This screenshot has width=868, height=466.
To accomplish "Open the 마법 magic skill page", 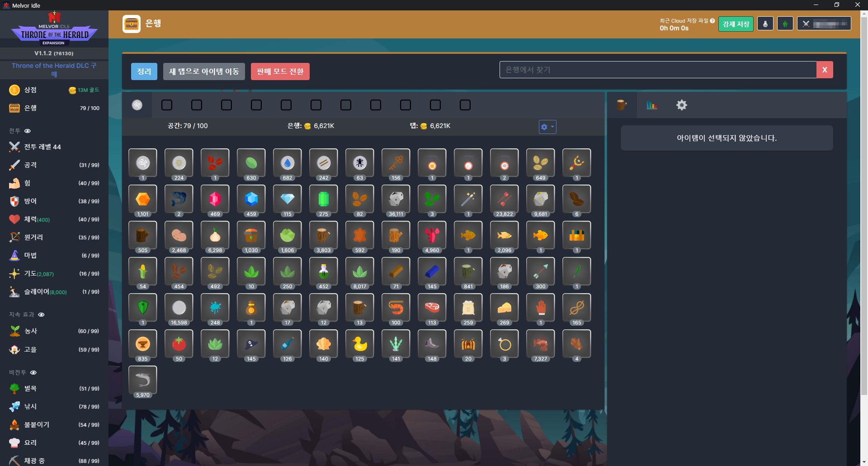I will (54, 256).
